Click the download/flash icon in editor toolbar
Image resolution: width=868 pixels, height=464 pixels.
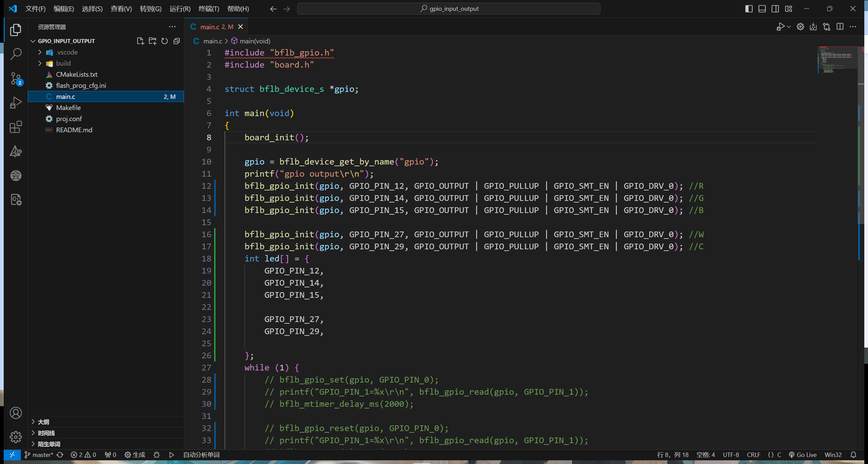813,27
